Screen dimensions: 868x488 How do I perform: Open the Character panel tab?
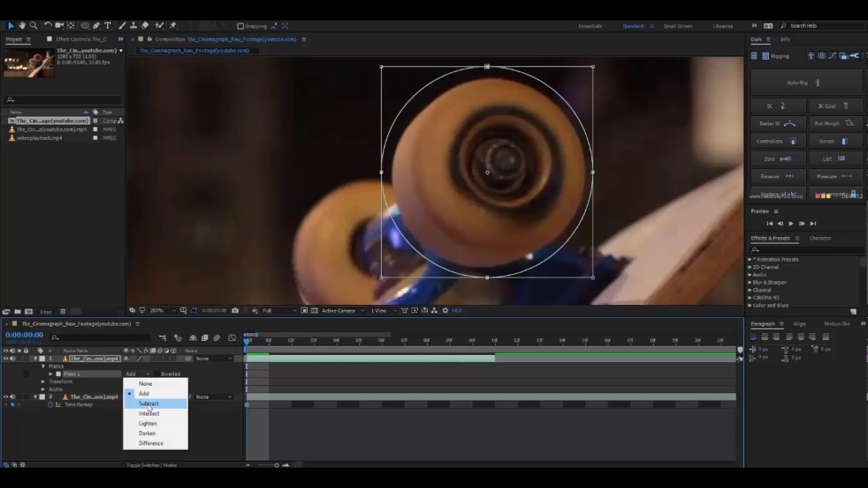820,239
